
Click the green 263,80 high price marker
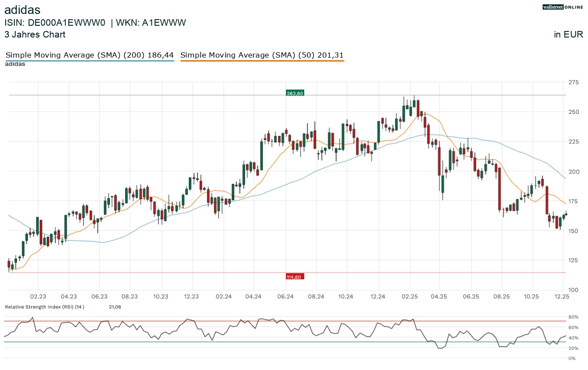click(x=295, y=93)
